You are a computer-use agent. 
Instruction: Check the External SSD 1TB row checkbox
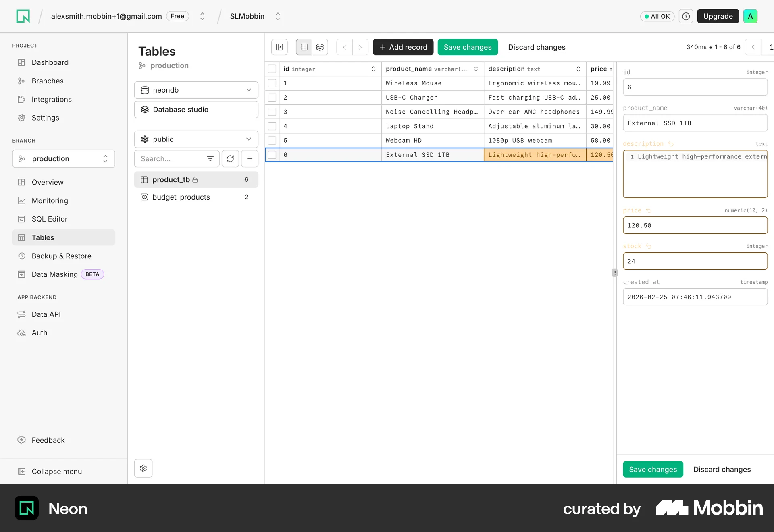click(x=272, y=155)
